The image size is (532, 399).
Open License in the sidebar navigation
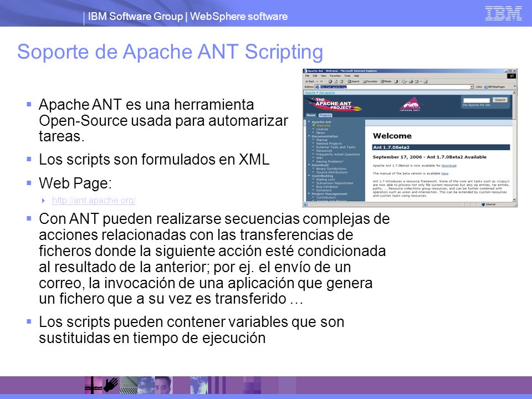(322, 129)
